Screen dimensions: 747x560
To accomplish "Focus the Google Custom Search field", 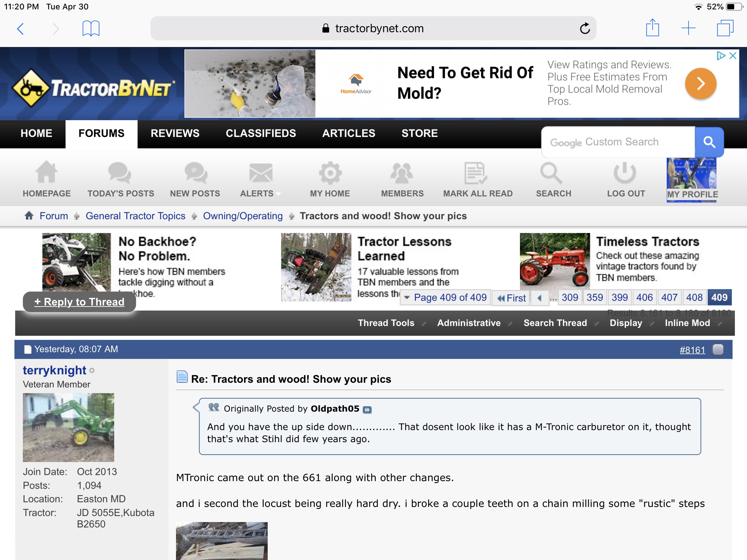I will (x=618, y=142).
